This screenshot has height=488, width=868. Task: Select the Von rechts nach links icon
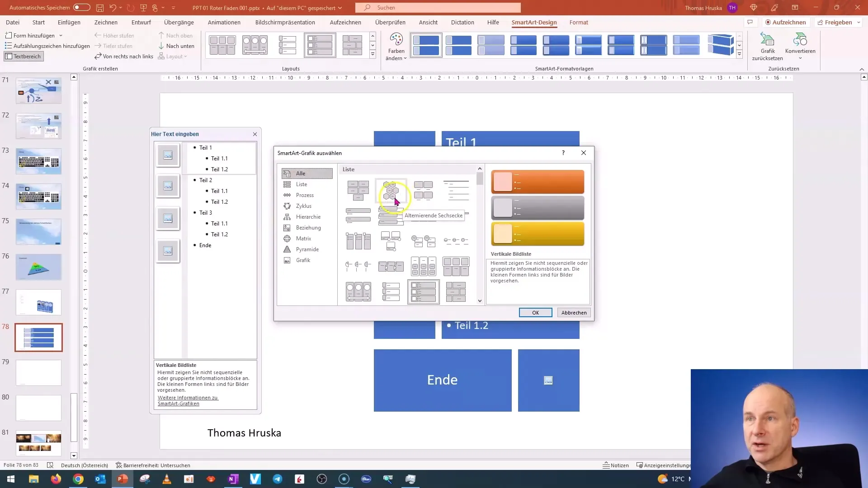point(98,56)
